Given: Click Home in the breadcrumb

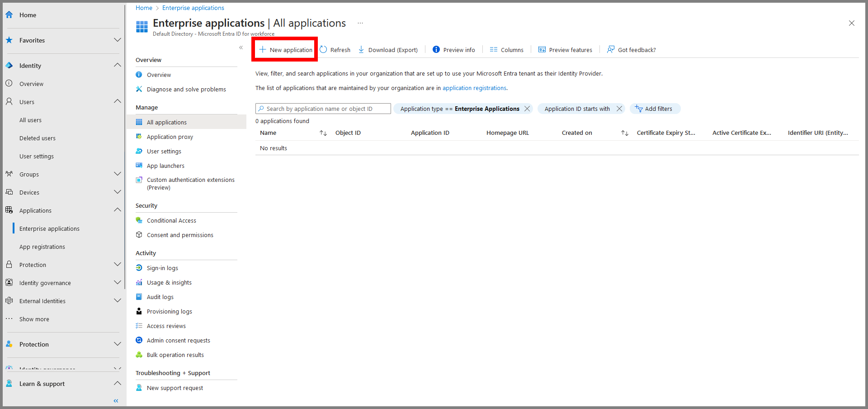Looking at the screenshot, I should [144, 8].
